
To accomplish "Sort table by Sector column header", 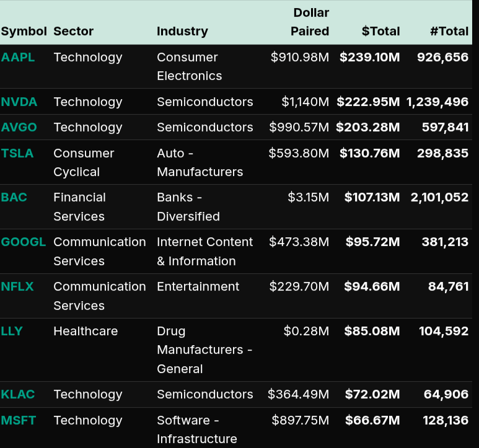I will coord(74,31).
